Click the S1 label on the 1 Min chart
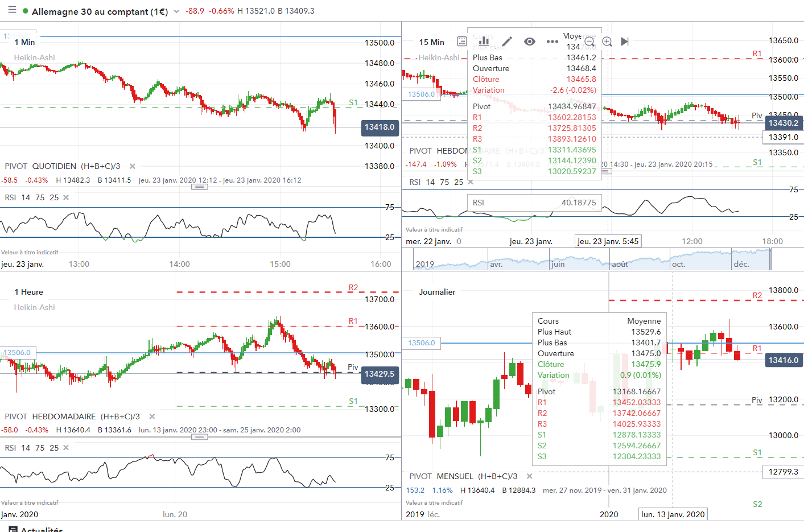 tap(353, 103)
